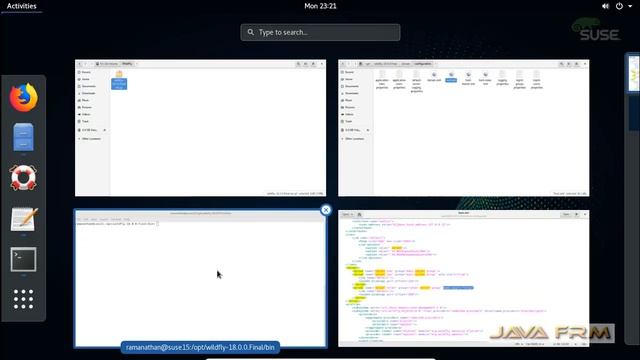Select the Files window showing configuration folder
The image size is (640, 360).
pyautogui.click(x=464, y=128)
